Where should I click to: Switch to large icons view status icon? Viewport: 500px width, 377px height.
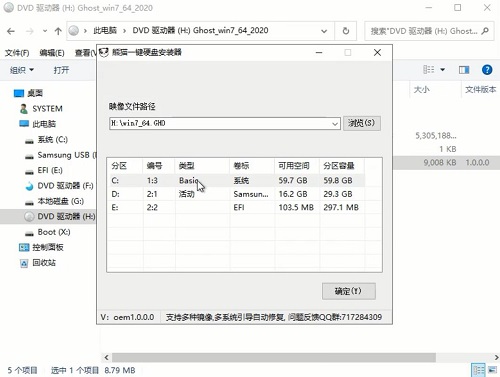click(492, 370)
